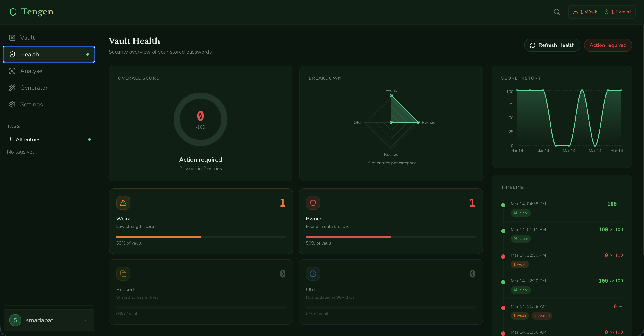Open the Analyse sidebar item
Image resolution: width=644 pixels, height=336 pixels.
point(31,71)
